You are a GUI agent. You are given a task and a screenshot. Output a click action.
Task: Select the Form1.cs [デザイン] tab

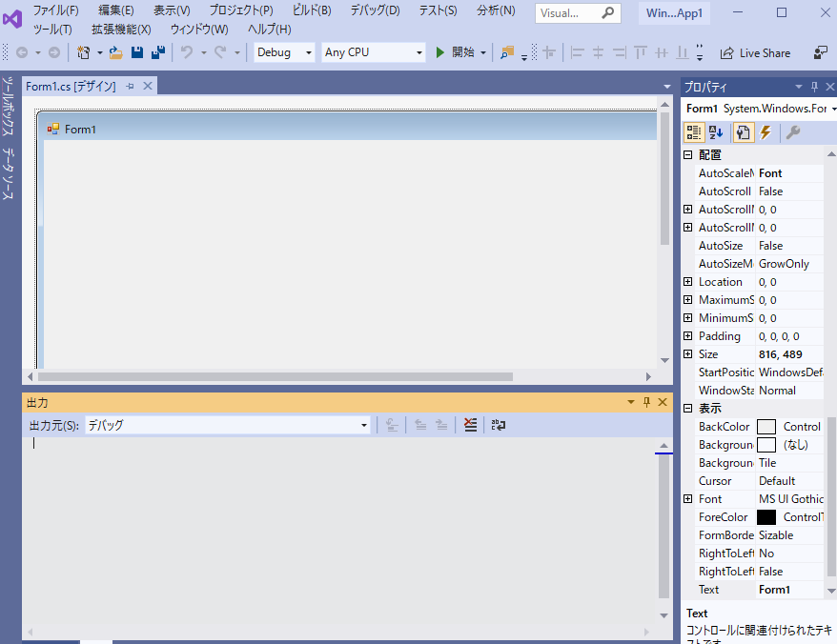pyautogui.click(x=71, y=87)
